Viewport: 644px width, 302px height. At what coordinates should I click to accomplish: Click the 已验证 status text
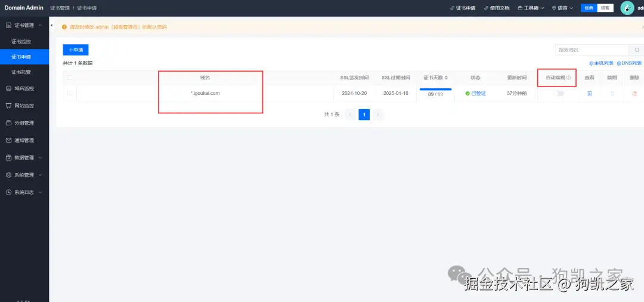pyautogui.click(x=478, y=94)
